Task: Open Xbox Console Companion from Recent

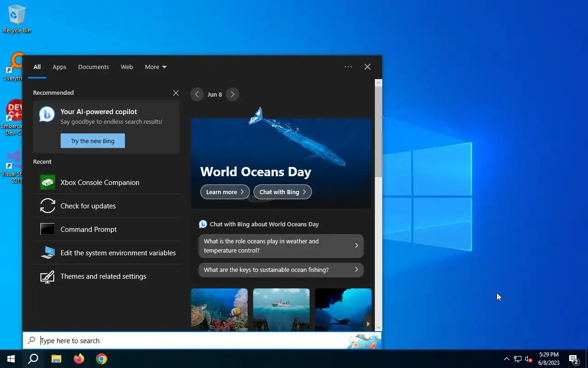Action: pyautogui.click(x=106, y=182)
